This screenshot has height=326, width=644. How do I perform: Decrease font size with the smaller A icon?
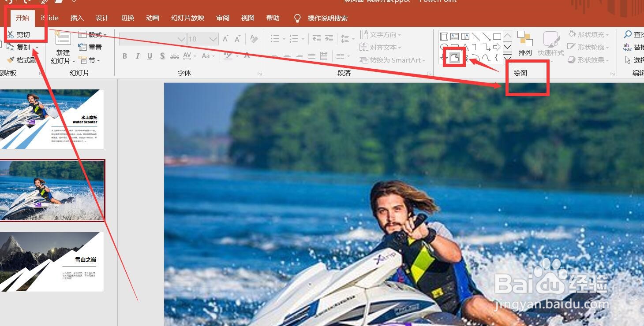238,39
